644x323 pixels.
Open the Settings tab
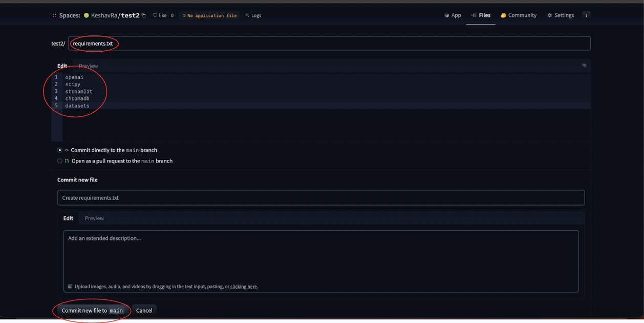tap(561, 15)
